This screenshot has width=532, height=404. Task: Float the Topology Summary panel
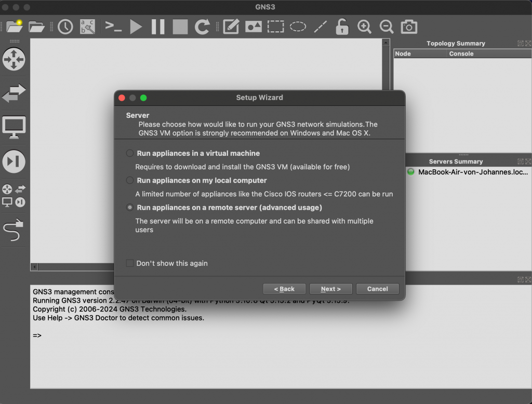tap(521, 43)
